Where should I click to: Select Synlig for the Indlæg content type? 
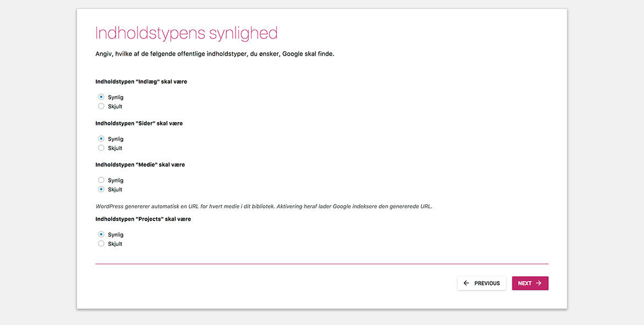101,97
